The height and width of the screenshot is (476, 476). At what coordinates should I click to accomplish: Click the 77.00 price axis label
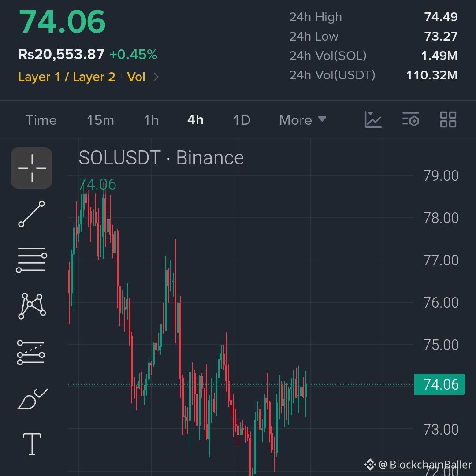click(441, 260)
